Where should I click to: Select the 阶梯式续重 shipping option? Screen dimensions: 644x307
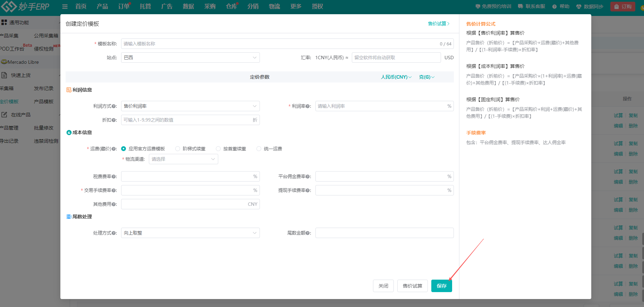click(x=178, y=149)
